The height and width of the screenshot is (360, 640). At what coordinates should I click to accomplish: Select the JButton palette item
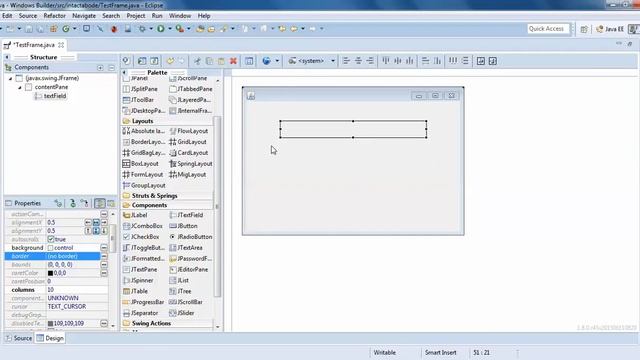[183, 226]
